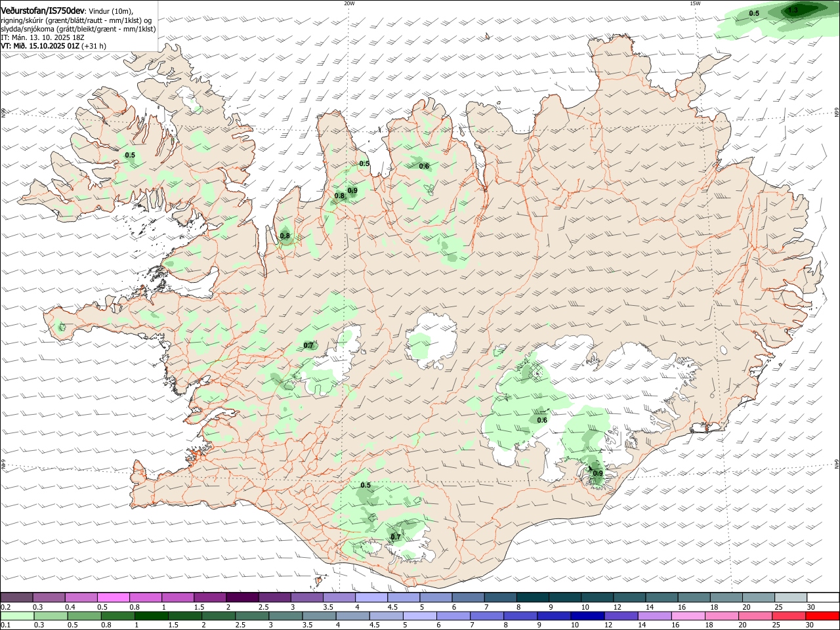840x630 pixels.
Task: Pick the white 30 swatch ending the upper legend row
Action: (x=823, y=598)
